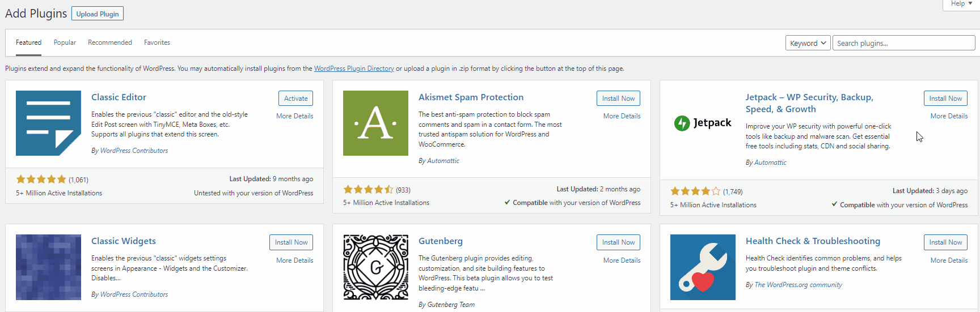
Task: Install the Akismet Spam Protection plugin
Action: pyautogui.click(x=619, y=99)
